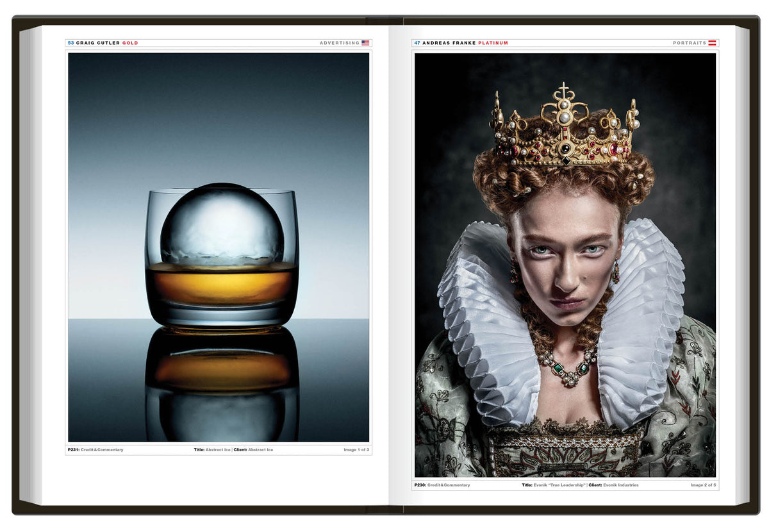The height and width of the screenshot is (532, 769).
Task: Click the book's center gutter between pages
Action: pos(388,269)
